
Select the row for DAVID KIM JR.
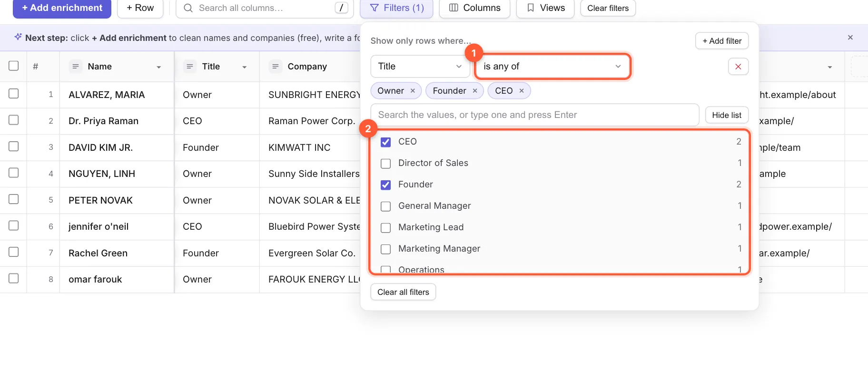pos(14,146)
